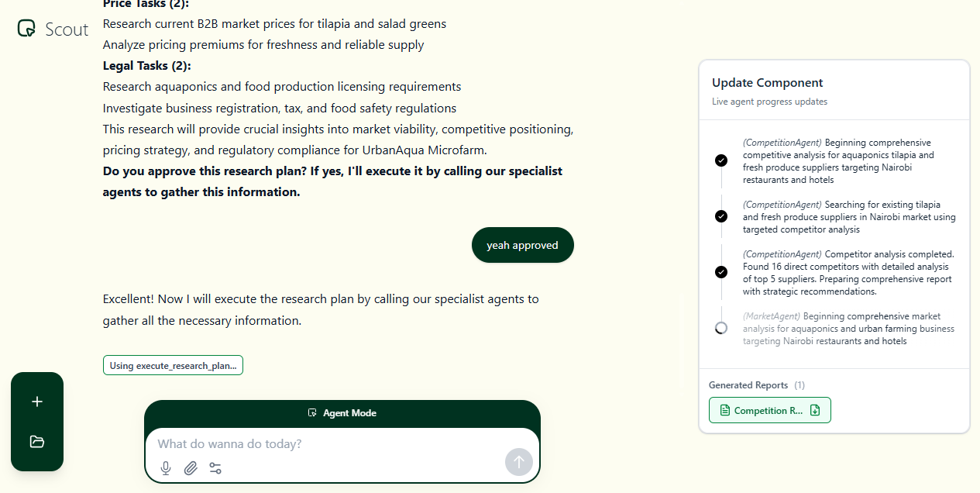Click download icon on Competition report

point(815,410)
